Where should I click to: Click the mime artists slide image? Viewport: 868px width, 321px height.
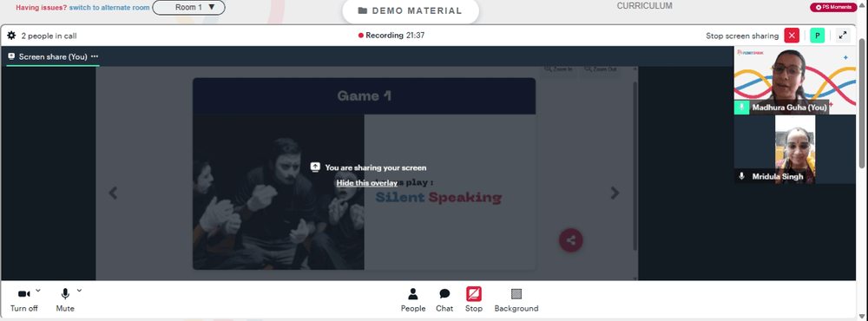279,192
